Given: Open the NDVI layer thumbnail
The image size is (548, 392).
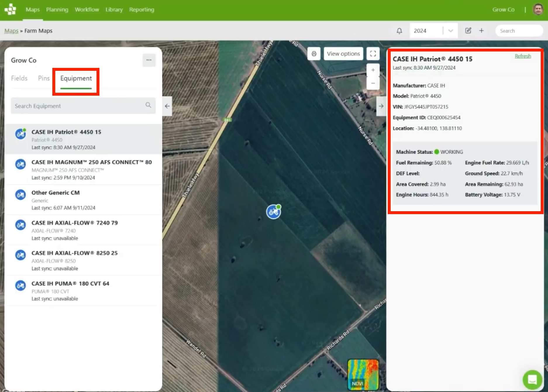Looking at the screenshot, I should pos(363,374).
